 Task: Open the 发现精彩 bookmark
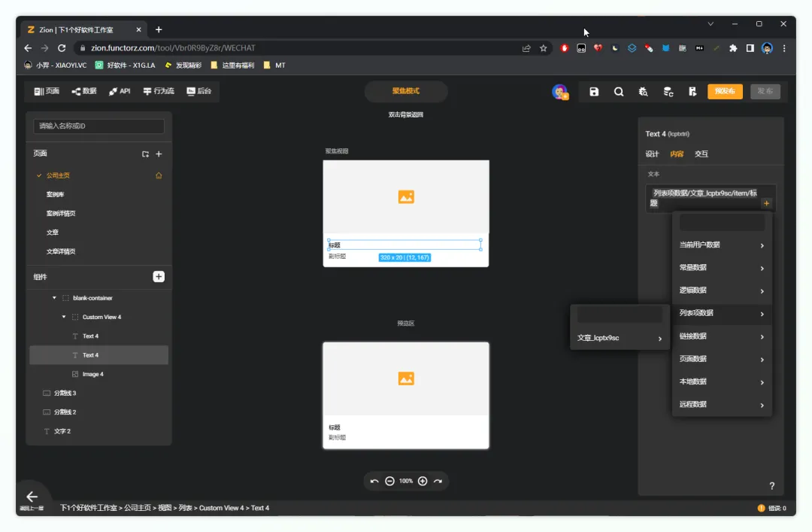tap(183, 65)
